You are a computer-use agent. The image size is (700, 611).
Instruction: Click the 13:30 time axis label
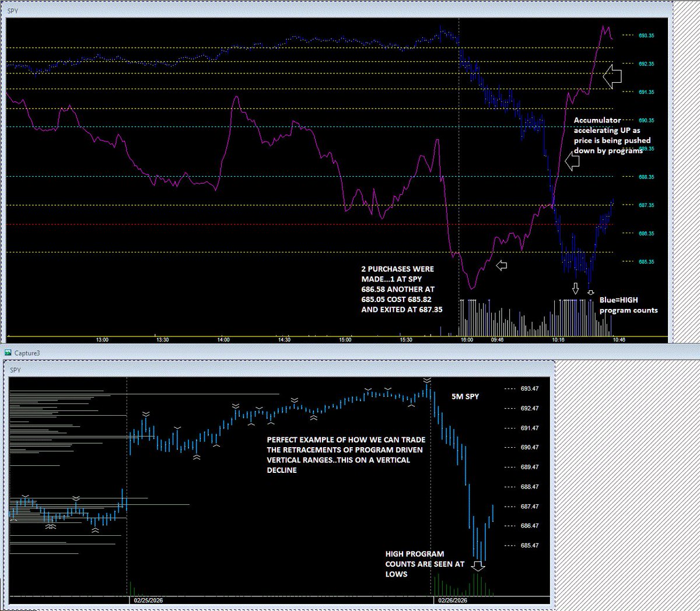163,339
